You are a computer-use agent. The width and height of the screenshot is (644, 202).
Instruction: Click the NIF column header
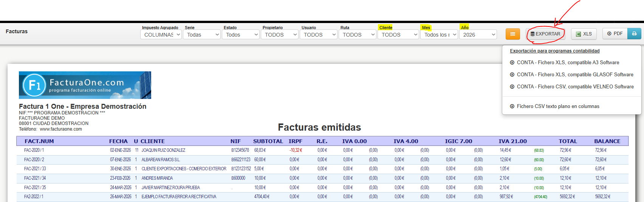click(x=235, y=141)
